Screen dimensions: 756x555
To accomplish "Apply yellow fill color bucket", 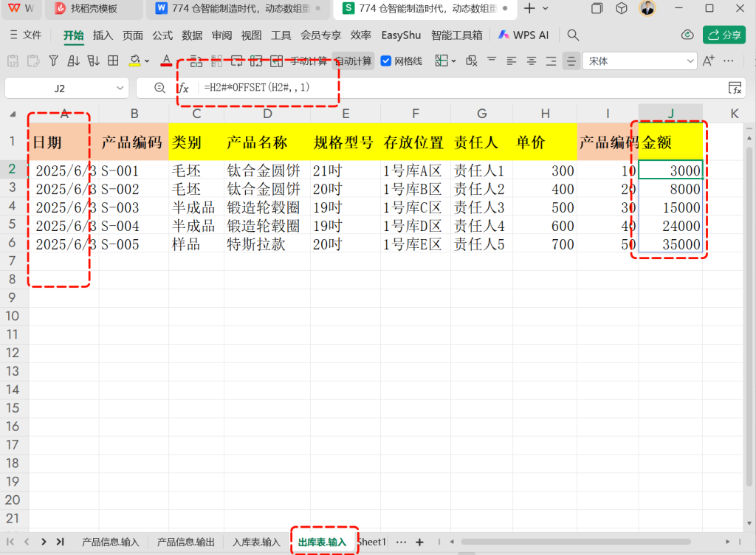I will tap(134, 61).
